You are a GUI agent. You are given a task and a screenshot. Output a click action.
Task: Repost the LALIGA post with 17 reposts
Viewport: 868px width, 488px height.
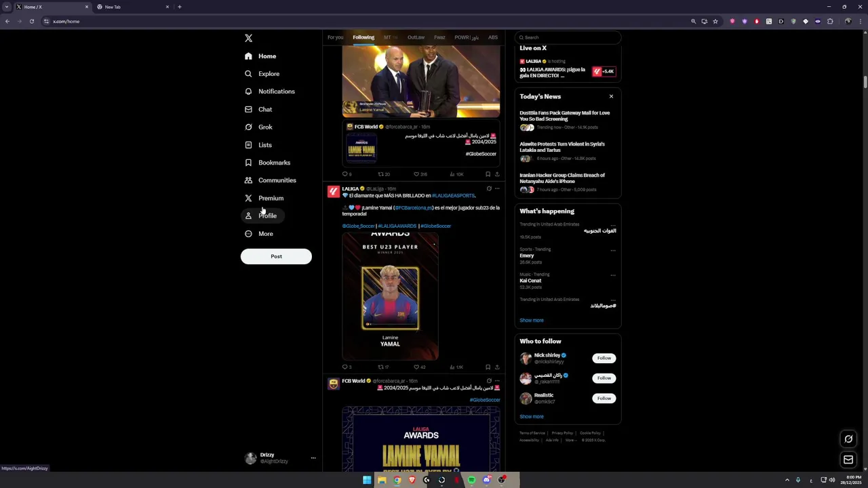(383, 367)
